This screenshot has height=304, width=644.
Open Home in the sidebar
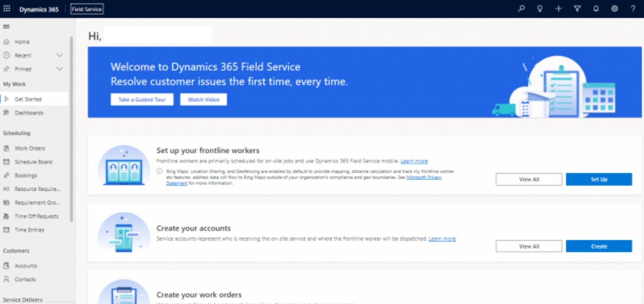(22, 42)
